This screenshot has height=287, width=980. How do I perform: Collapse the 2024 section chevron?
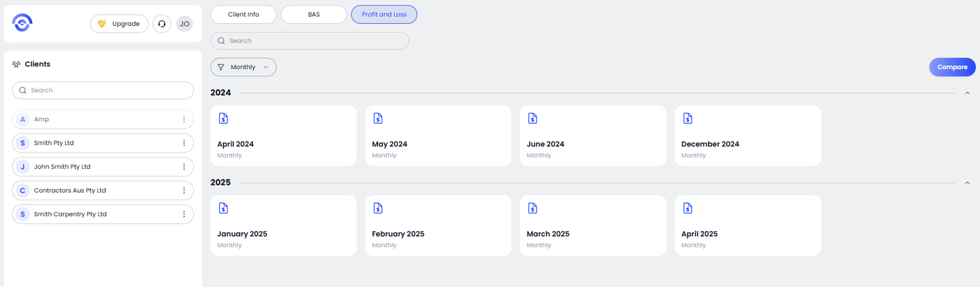pos(967,93)
